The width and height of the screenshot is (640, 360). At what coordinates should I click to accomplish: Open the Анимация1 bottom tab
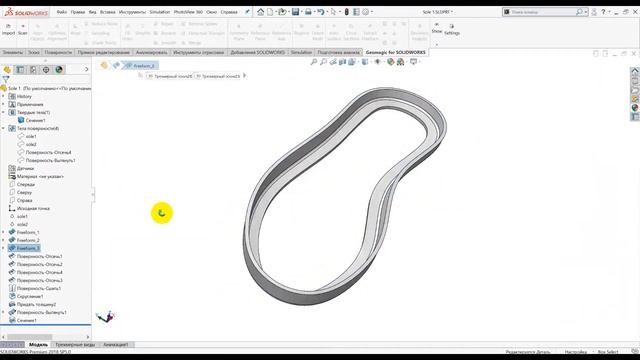click(x=116, y=345)
